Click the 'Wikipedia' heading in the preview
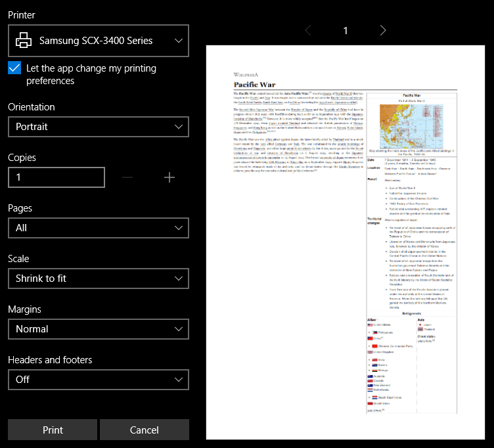The height and width of the screenshot is (448, 494). [246, 75]
